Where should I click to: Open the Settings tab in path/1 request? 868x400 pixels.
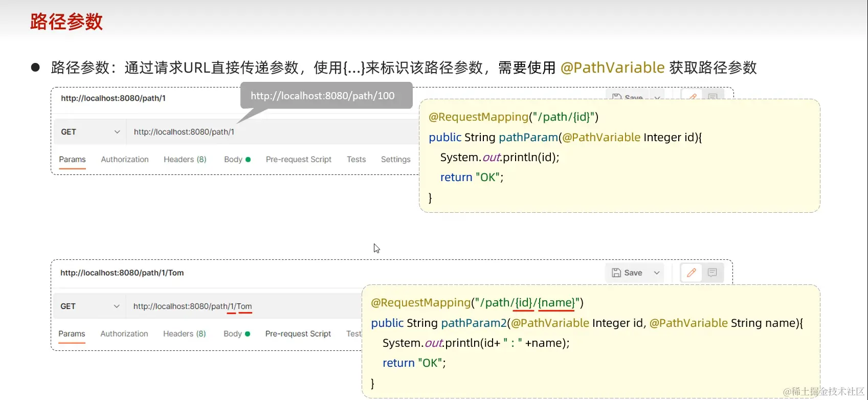tap(395, 160)
